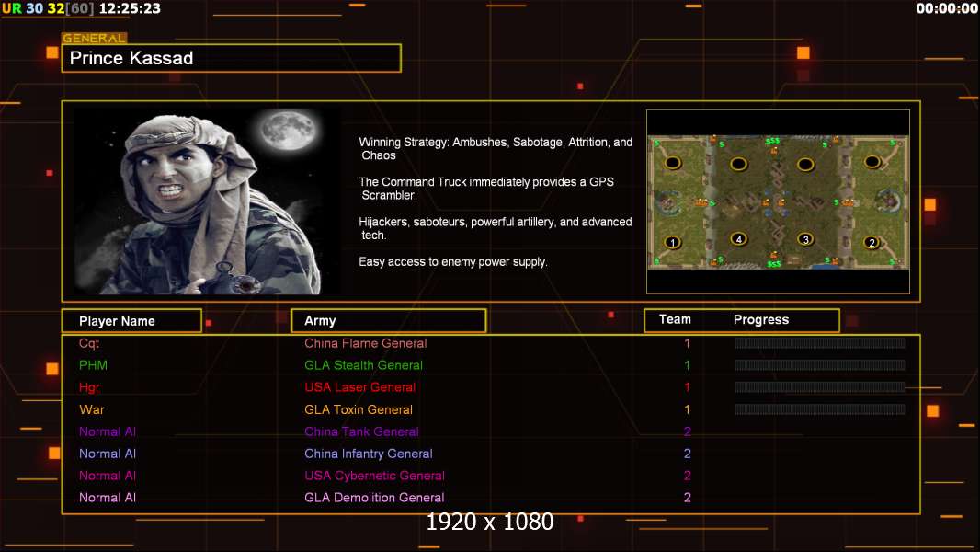This screenshot has width=980, height=552.
Task: Click the loading progress bar for Cqt
Action: (820, 342)
